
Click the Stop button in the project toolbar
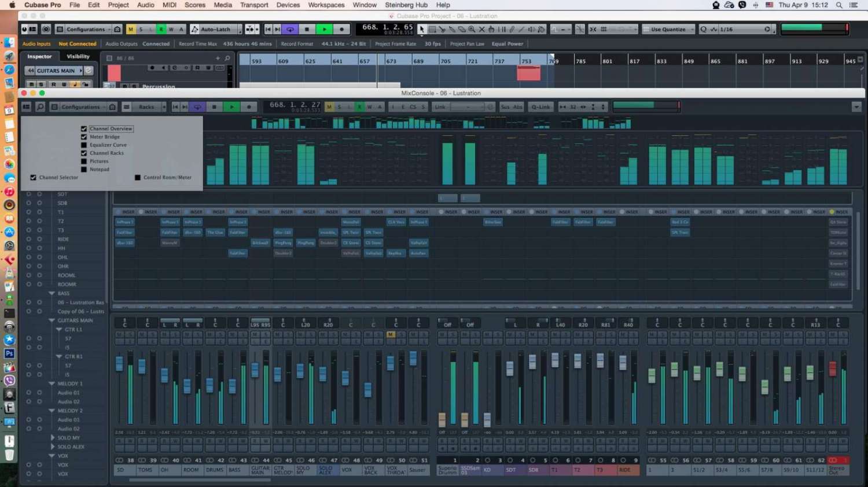coord(307,29)
